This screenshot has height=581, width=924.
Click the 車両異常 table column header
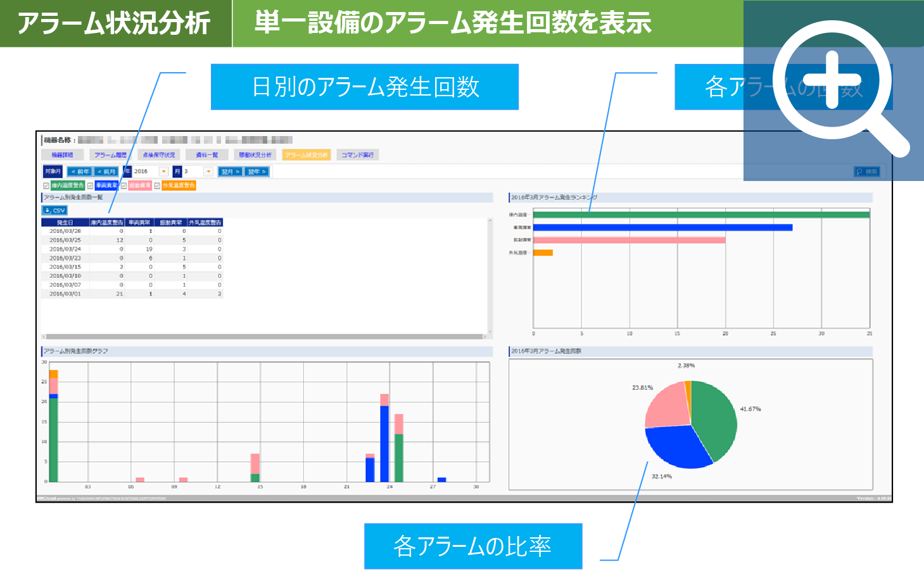coord(139,223)
